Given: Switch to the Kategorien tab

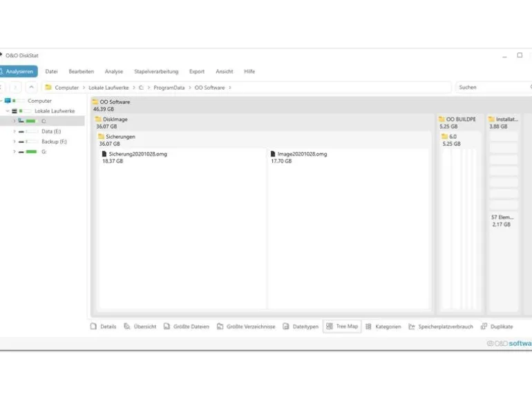Looking at the screenshot, I should [383, 327].
